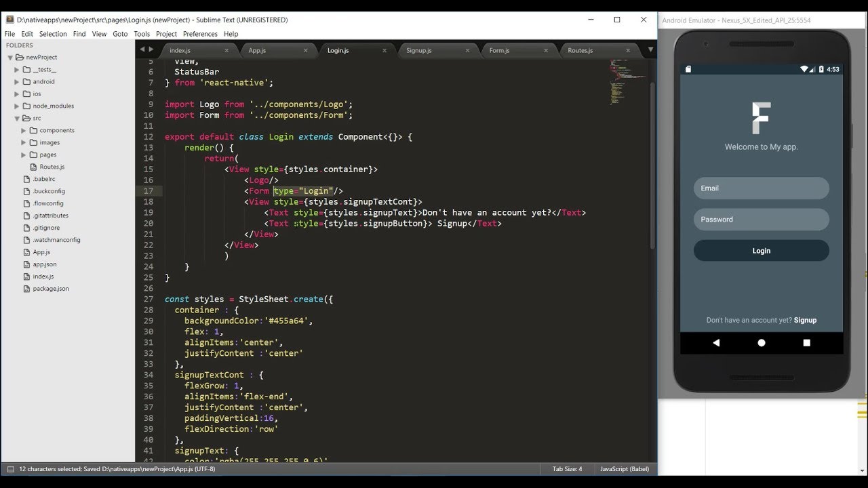Click the Password input field in emulator

coord(762,220)
